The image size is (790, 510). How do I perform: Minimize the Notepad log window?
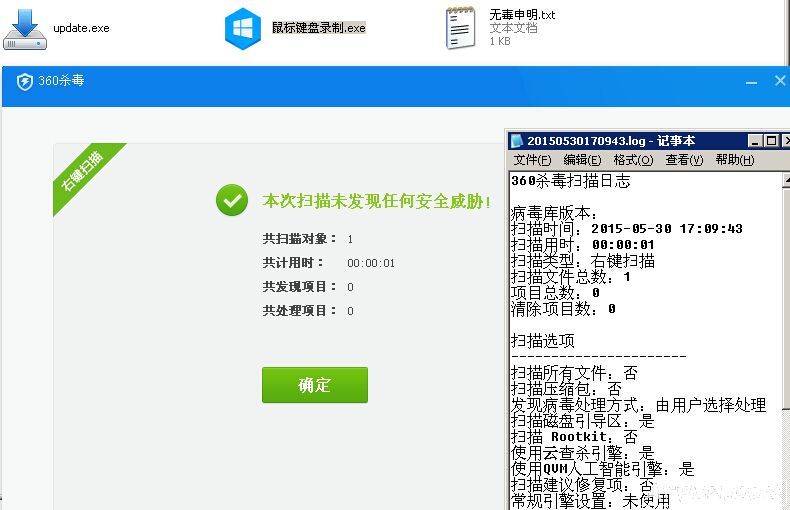tap(755, 141)
